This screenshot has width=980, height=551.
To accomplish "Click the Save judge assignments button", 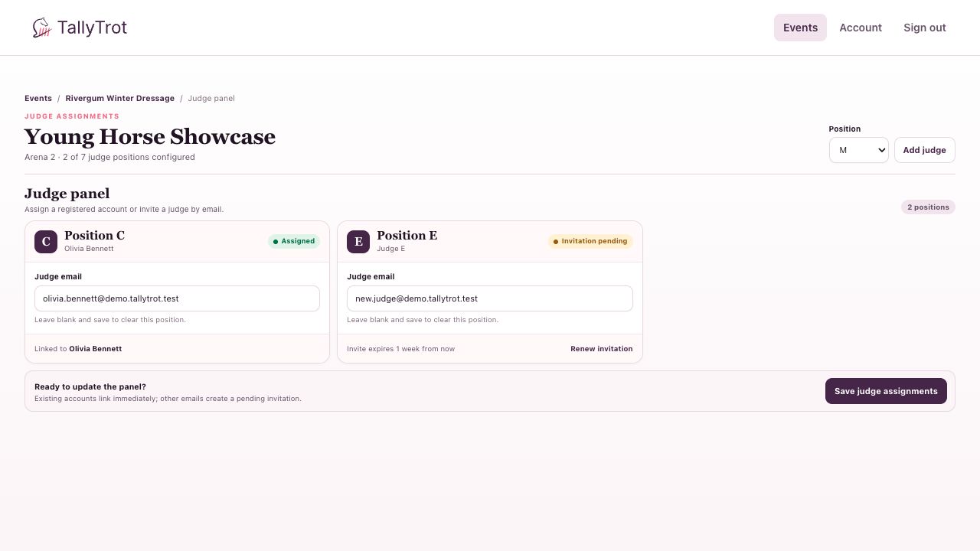I will coord(886,391).
